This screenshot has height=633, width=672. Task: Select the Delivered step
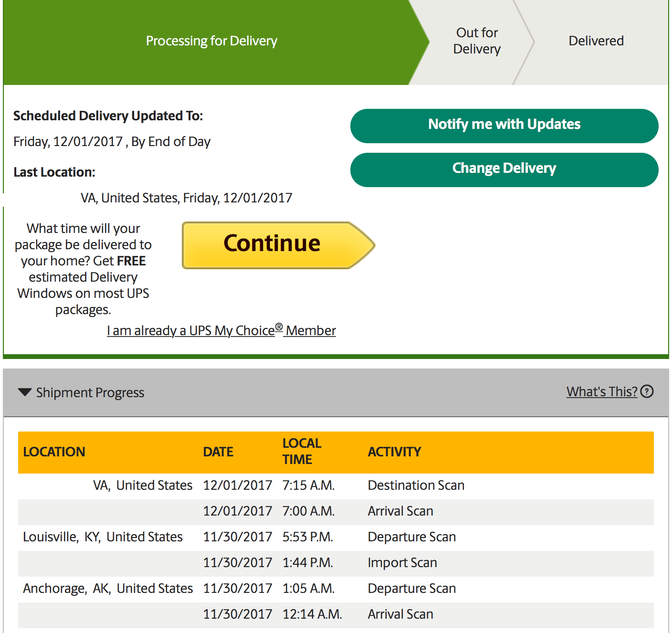pos(596,41)
